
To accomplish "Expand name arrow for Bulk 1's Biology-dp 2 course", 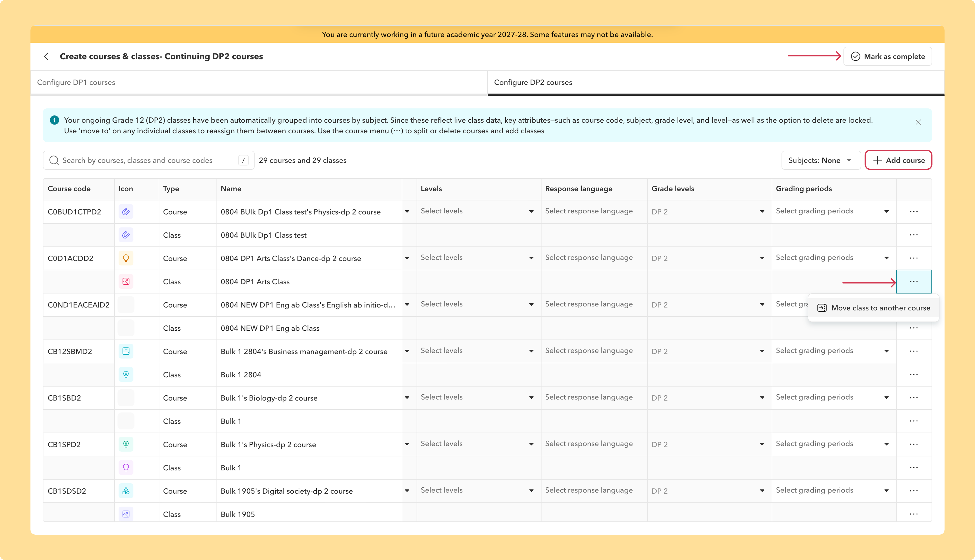I will 407,398.
